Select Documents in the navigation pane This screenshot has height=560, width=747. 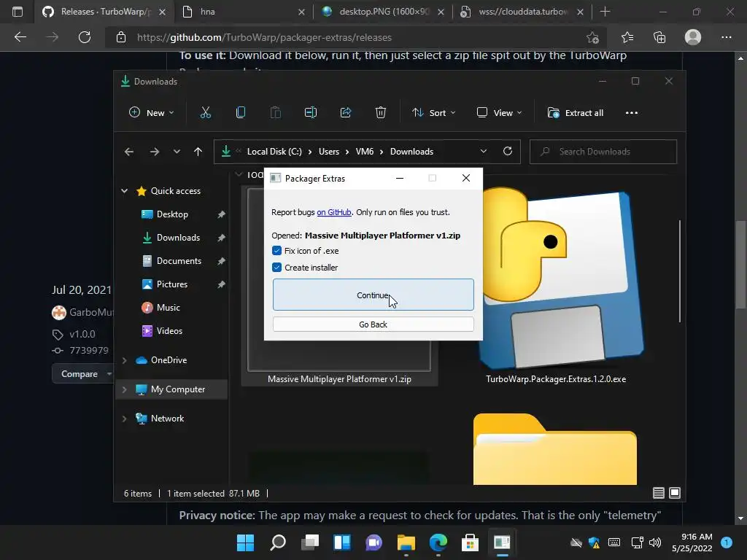(x=179, y=261)
